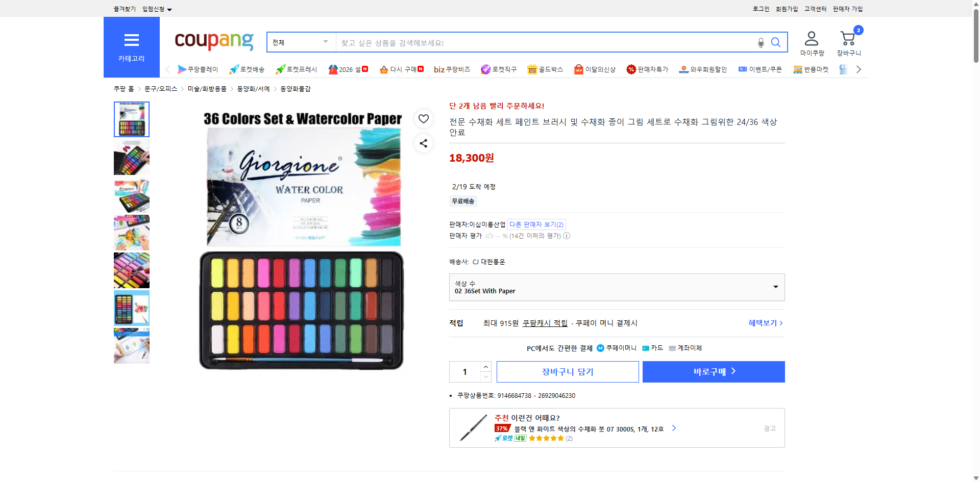The image size is (980, 482).
Task: Open the 고객센터 menu item
Action: pos(815,9)
